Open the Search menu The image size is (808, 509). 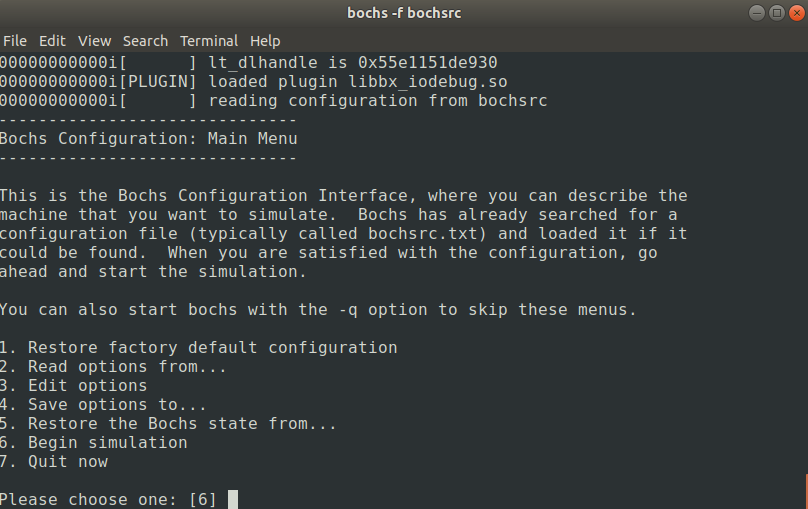[x=145, y=41]
